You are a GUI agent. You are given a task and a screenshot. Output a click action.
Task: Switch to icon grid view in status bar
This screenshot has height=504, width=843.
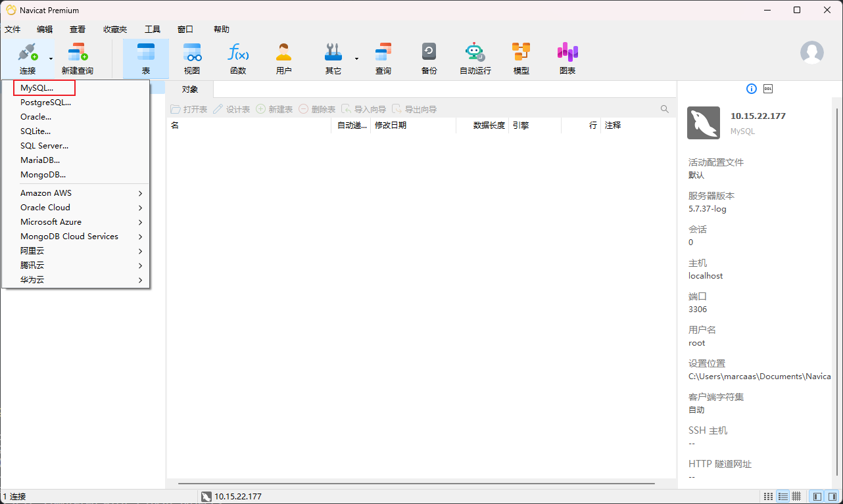(769, 496)
